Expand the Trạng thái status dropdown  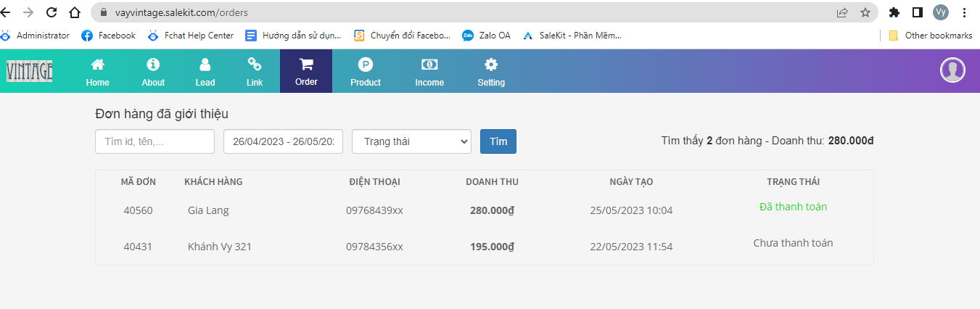[x=411, y=141]
